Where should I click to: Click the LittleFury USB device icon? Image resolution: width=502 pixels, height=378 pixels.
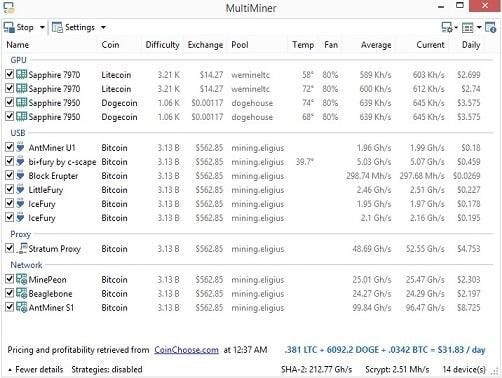21,189
